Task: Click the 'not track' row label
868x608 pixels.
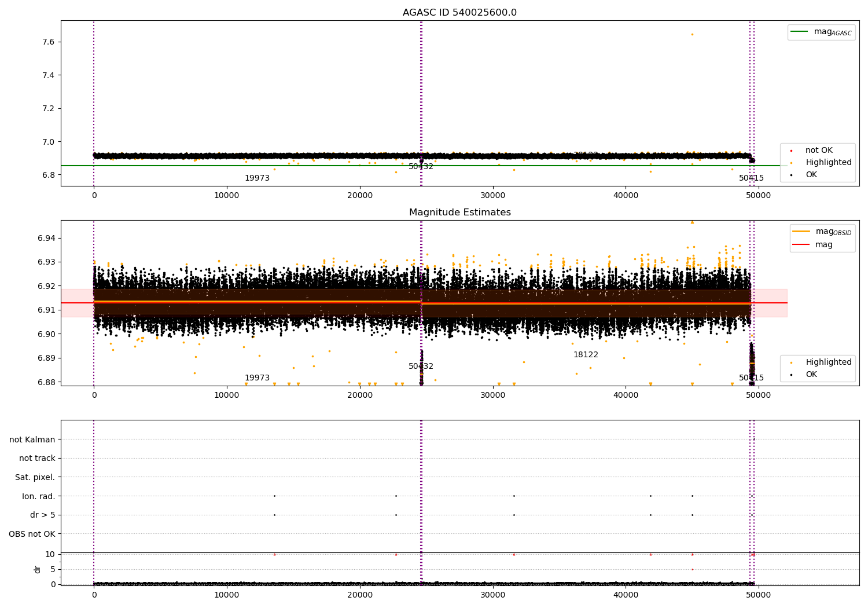Action: [x=37, y=459]
